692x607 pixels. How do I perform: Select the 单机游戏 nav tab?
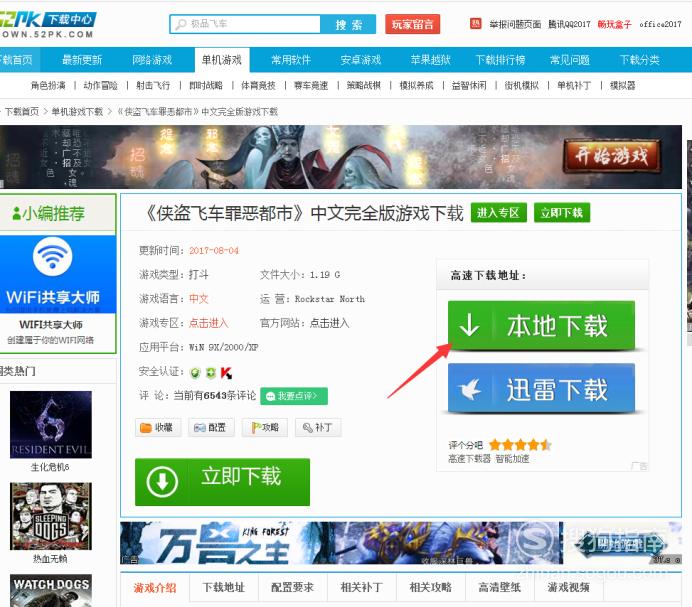[x=222, y=60]
